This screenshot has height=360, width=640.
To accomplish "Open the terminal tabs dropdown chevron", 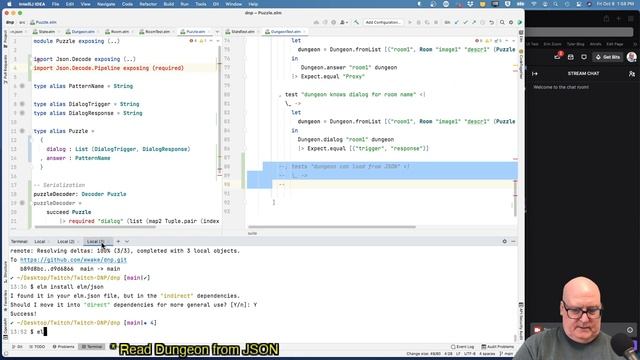I will (x=127, y=241).
